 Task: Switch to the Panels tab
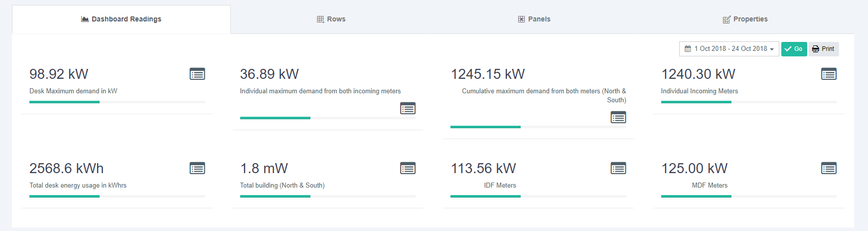click(x=534, y=19)
